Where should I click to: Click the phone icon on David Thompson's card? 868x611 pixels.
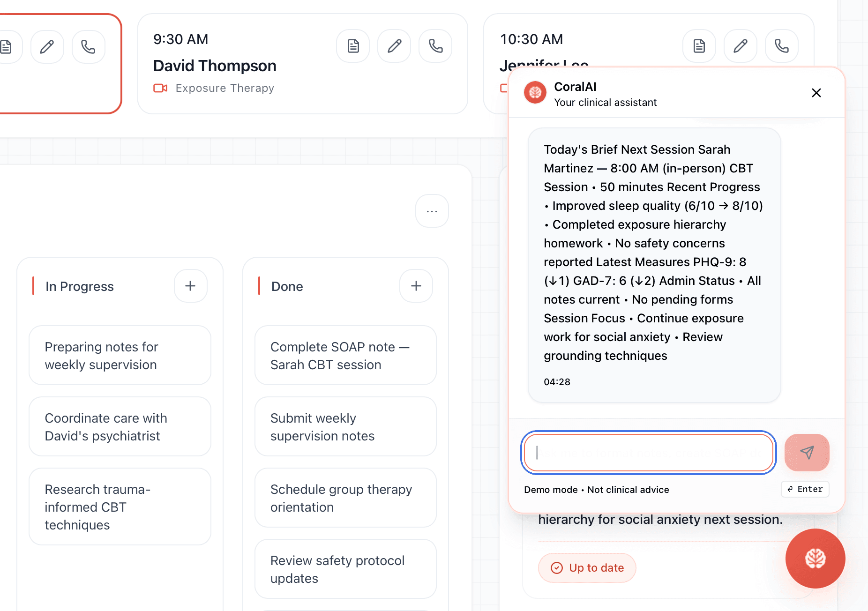pyautogui.click(x=435, y=46)
